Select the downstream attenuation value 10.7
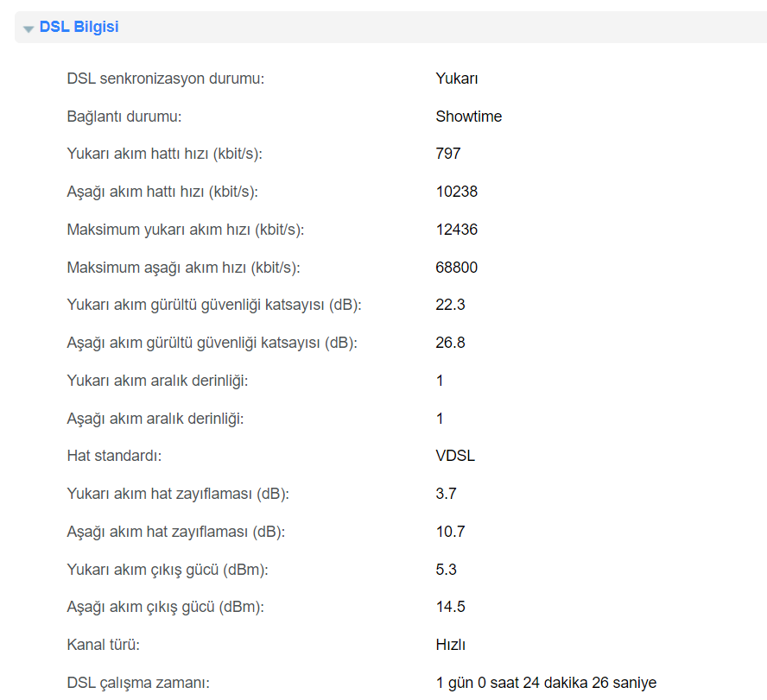 click(450, 532)
